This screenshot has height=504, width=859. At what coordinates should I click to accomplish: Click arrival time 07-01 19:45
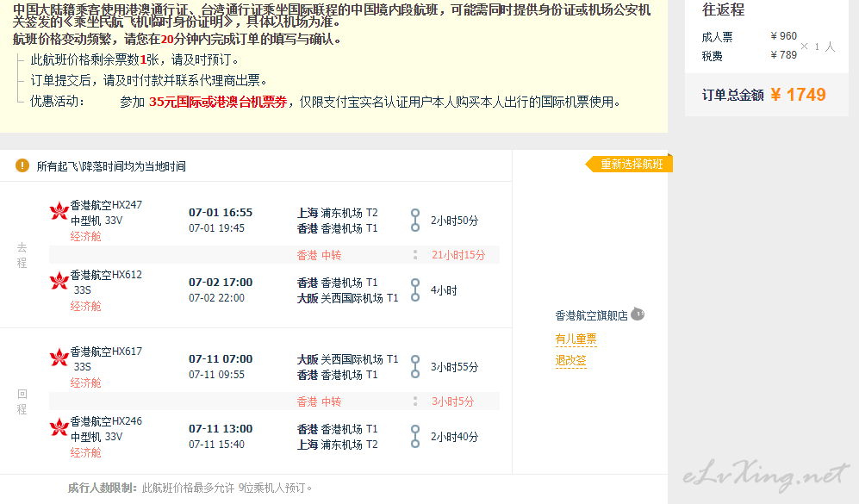[217, 228]
